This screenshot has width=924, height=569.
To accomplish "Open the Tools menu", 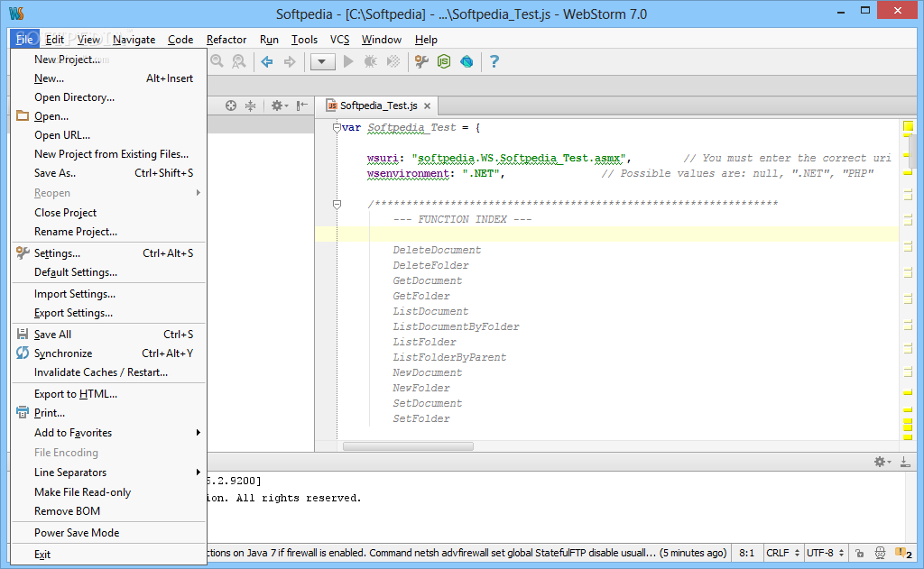I will click(304, 40).
